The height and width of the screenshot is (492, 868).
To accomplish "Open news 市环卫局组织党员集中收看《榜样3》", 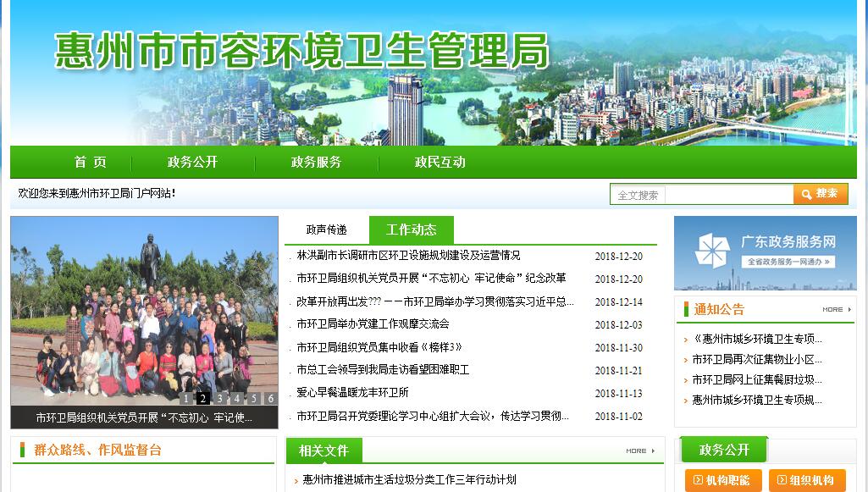I will (x=379, y=347).
